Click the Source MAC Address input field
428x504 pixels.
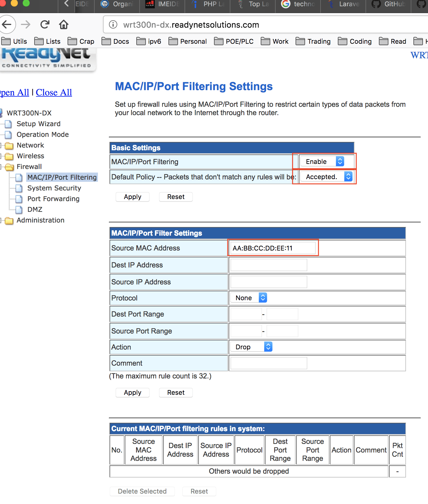(273, 248)
